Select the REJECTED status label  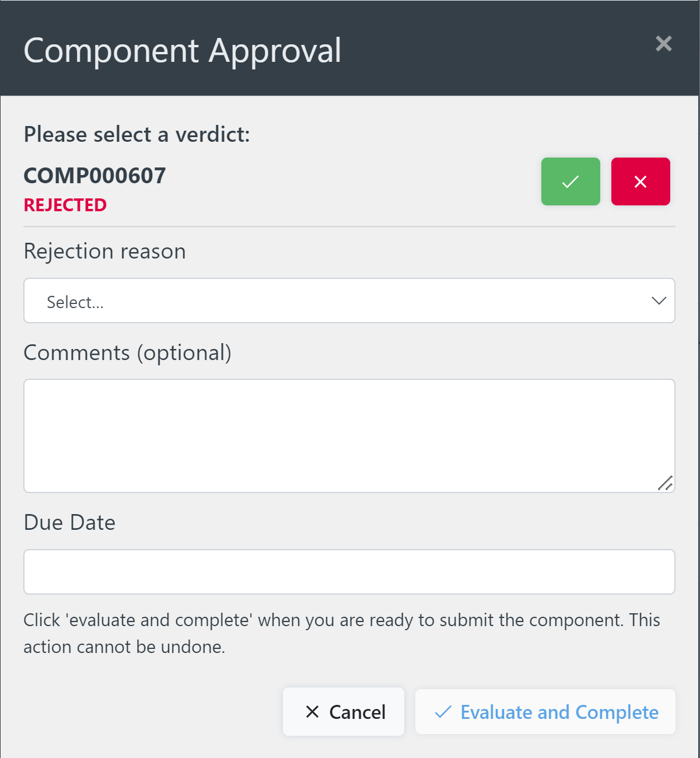click(65, 205)
